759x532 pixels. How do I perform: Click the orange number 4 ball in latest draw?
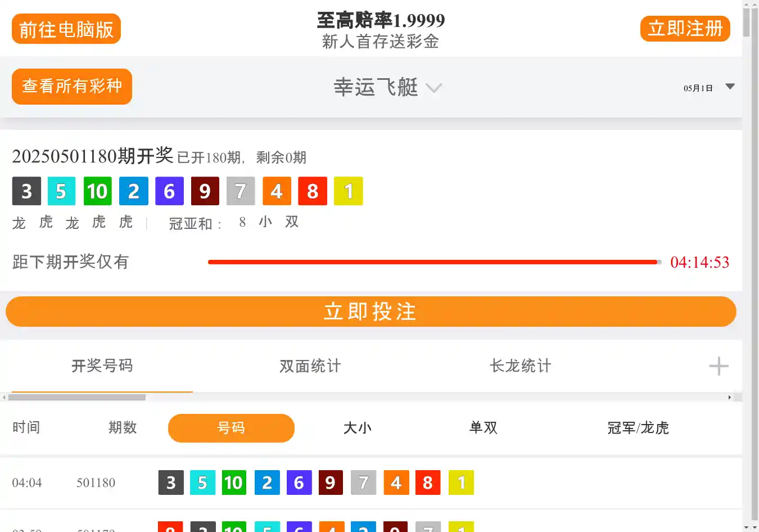277,191
